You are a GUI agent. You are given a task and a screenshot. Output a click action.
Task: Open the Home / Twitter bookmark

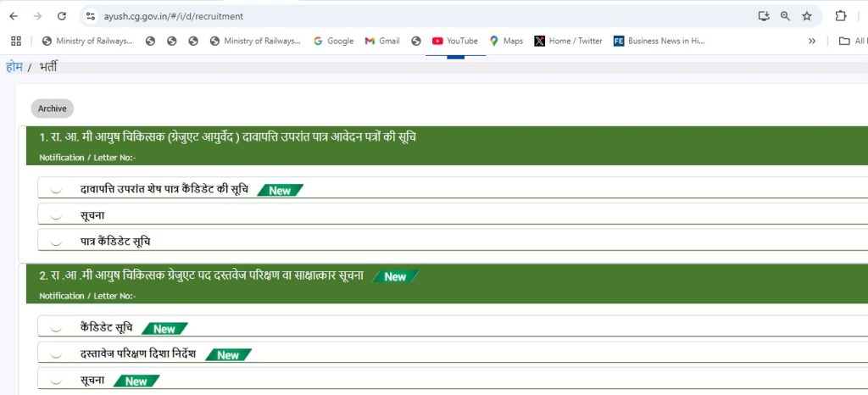[x=568, y=41]
